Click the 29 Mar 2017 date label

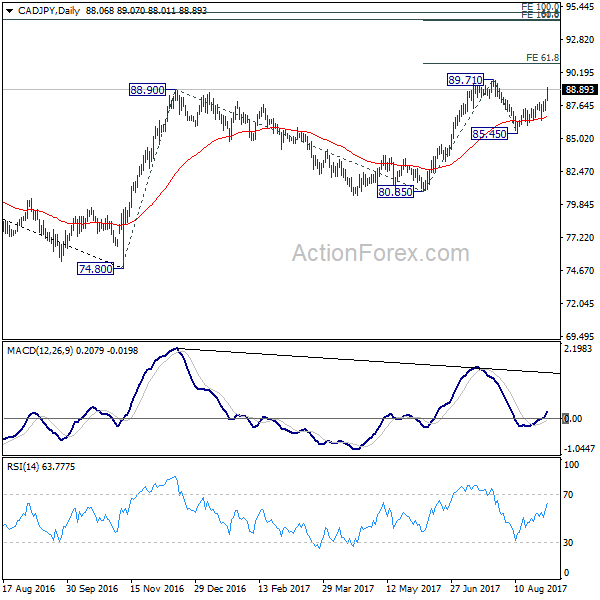point(348,588)
